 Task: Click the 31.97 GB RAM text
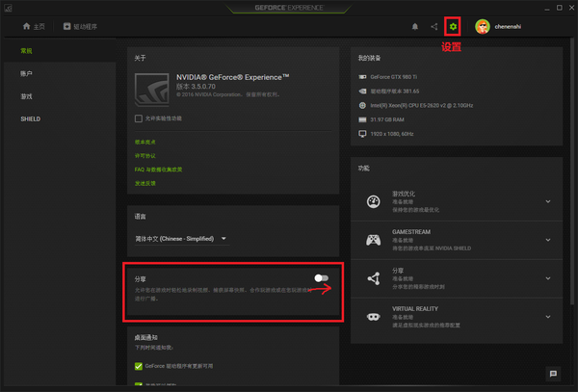tap(387, 119)
